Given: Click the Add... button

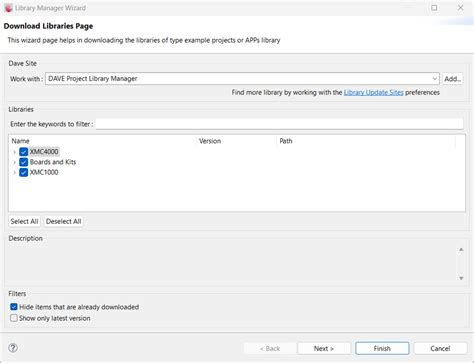Looking at the screenshot, I should tap(453, 79).
